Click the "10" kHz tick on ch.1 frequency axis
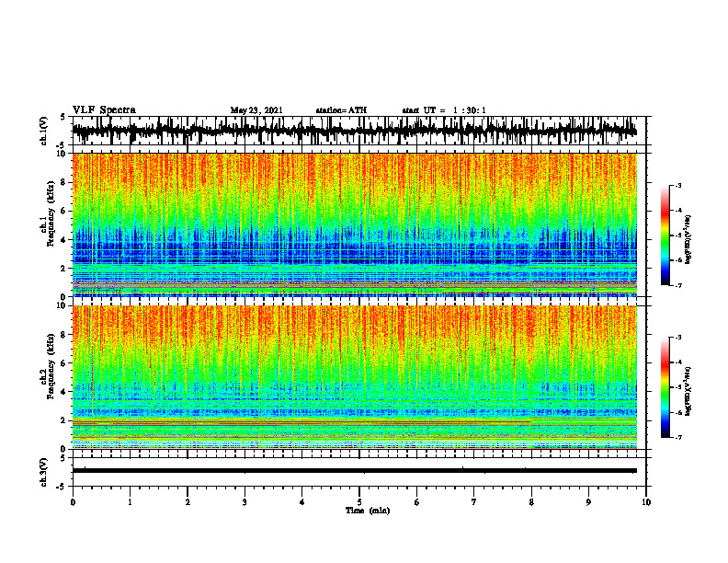Image resolution: width=728 pixels, height=563 pixels. coord(63,154)
